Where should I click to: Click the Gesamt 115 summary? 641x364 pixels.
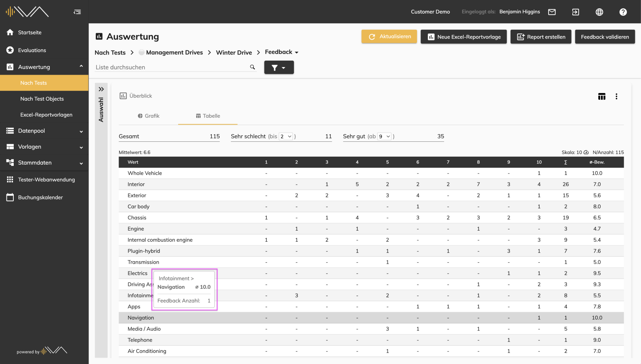point(169,136)
